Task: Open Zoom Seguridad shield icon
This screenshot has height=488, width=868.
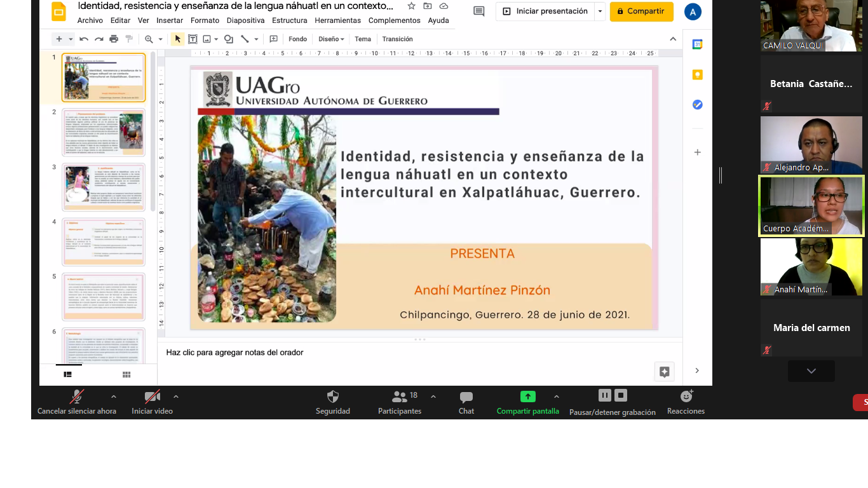Action: point(333,397)
